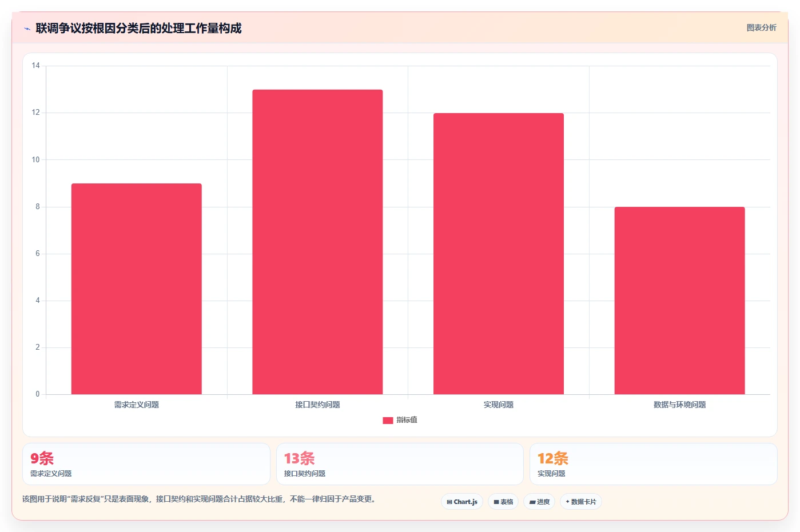Toggle the 指标值 legend color swatch

pos(388,421)
